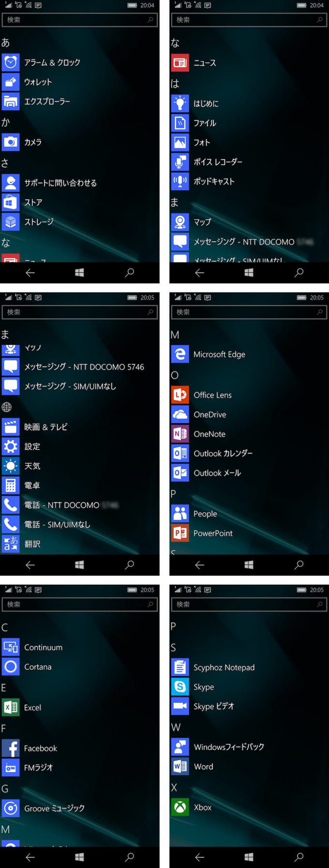Focus the 検索 search field above the C heading
The height and width of the screenshot is (868, 329).
coord(80,604)
